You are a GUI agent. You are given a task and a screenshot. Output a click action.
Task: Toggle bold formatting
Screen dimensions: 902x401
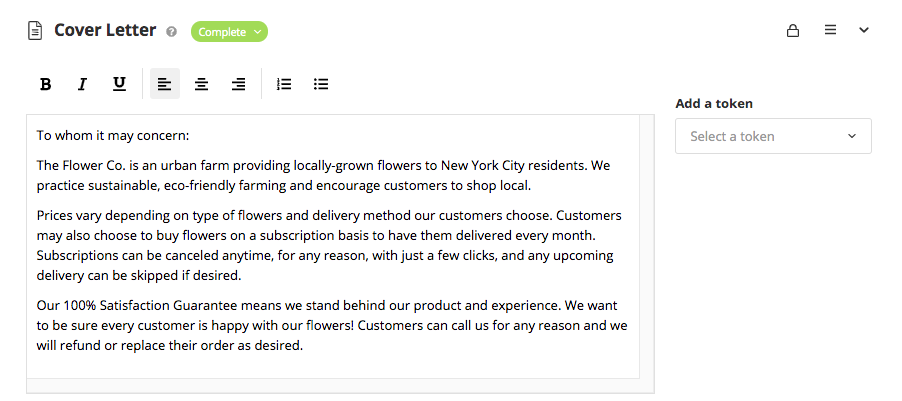46,84
